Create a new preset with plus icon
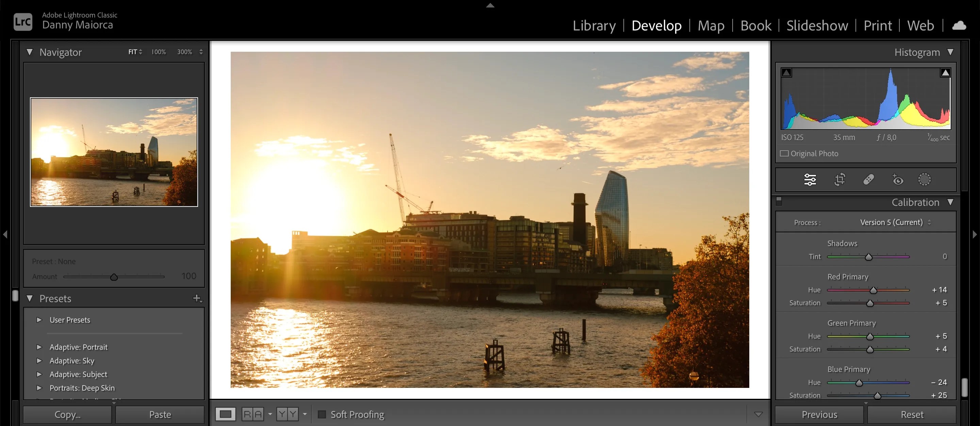This screenshot has width=980, height=426. click(197, 299)
